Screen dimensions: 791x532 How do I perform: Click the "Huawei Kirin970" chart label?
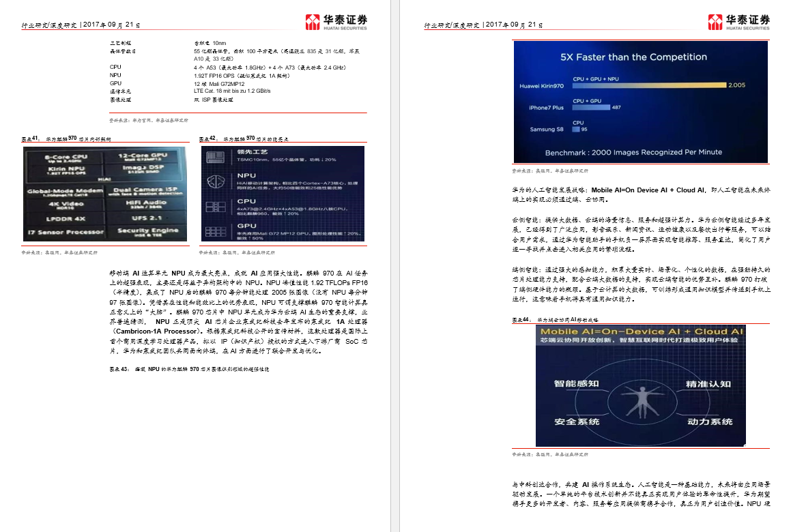click(541, 86)
